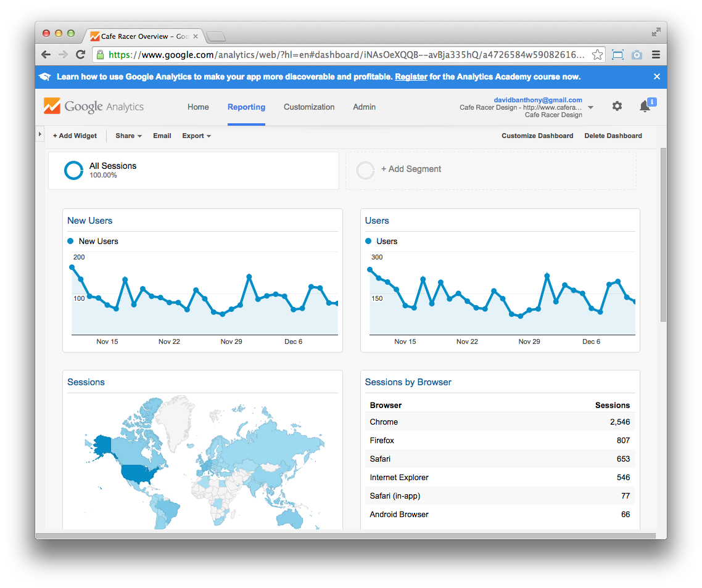Click the All Sessions segment label
The height and width of the screenshot is (588, 702).
[x=113, y=166]
